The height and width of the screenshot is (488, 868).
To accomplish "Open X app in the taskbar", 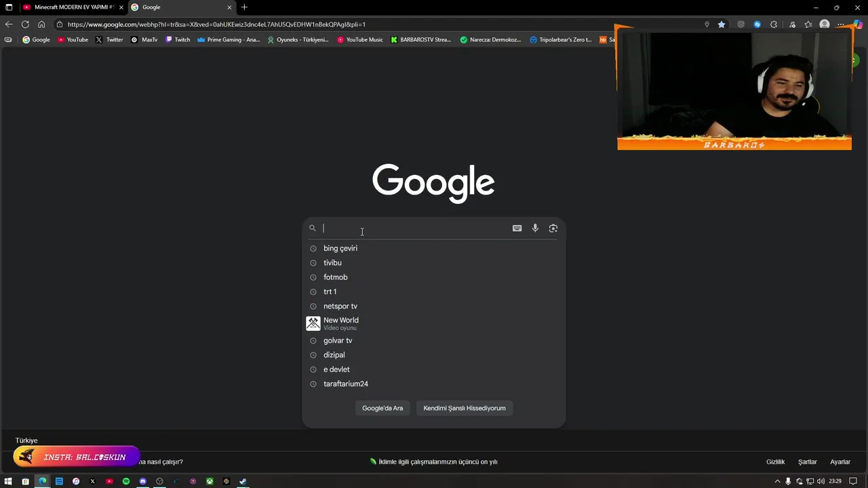I will tap(93, 481).
